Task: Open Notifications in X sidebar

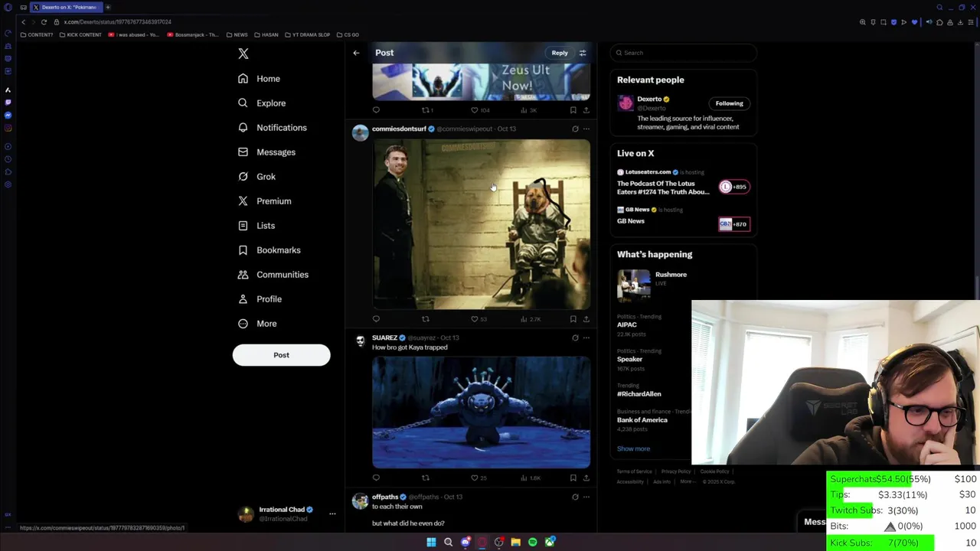Action: click(x=272, y=128)
